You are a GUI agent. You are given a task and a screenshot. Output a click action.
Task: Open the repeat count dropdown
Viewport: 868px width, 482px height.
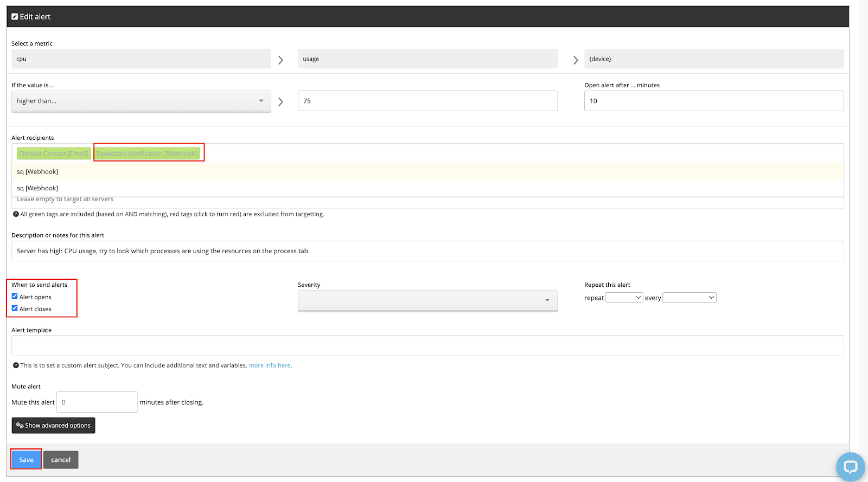[624, 298]
